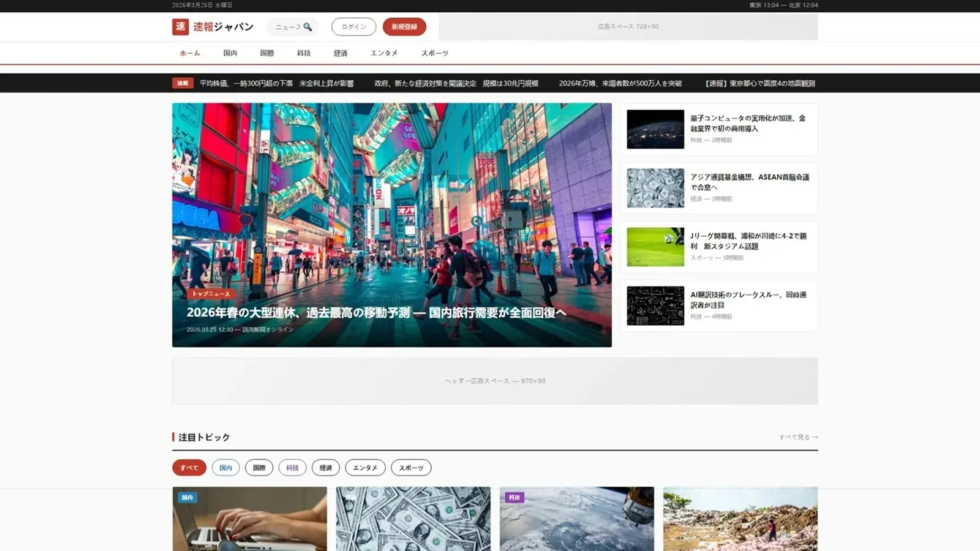
Task: Open the エンタメ navigation item
Action: tap(384, 53)
